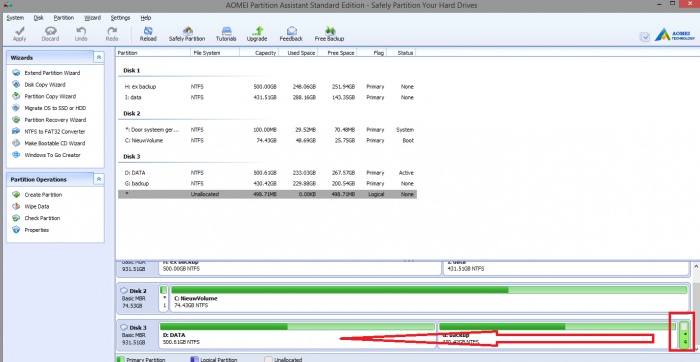The width and height of the screenshot is (700, 362).
Task: Click the Reload toolbar icon
Action: coord(148,34)
